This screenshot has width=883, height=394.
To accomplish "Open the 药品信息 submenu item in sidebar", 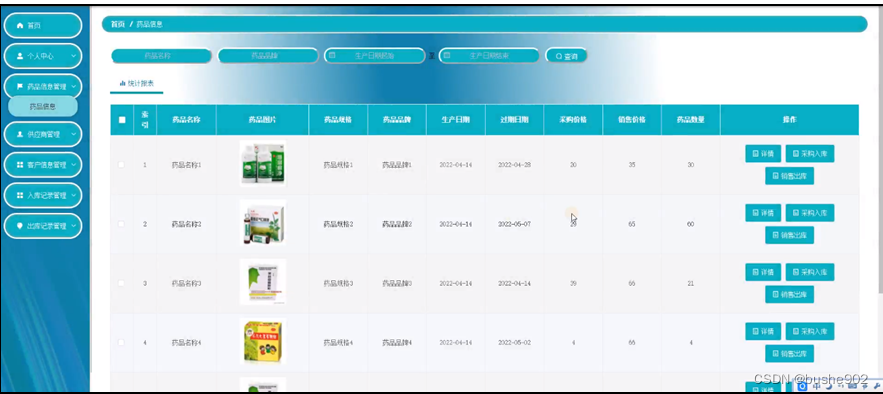I will 43,106.
